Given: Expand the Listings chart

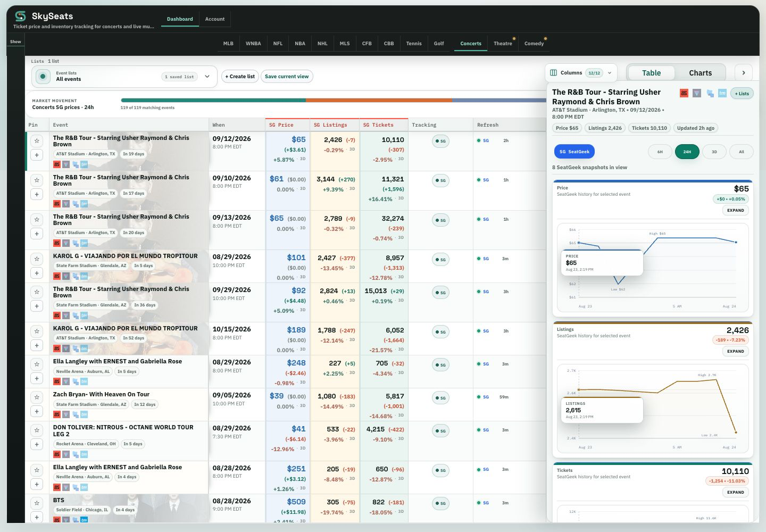Looking at the screenshot, I should click(736, 351).
